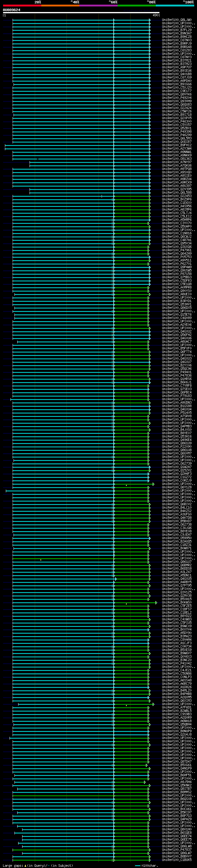This screenshot has width=197, height=868.
Task: Select the label UniRef100_C9JEH7
Action: click(176, 535)
